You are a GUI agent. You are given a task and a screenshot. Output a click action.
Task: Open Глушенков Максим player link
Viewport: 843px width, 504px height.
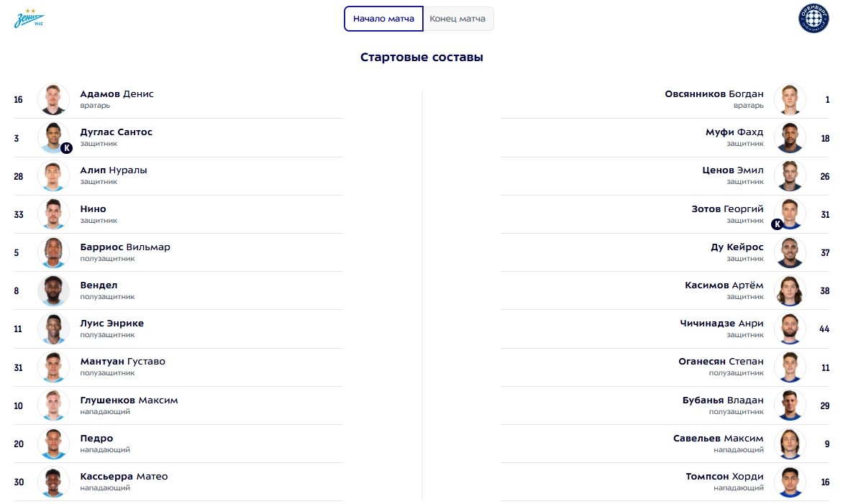coord(129,400)
